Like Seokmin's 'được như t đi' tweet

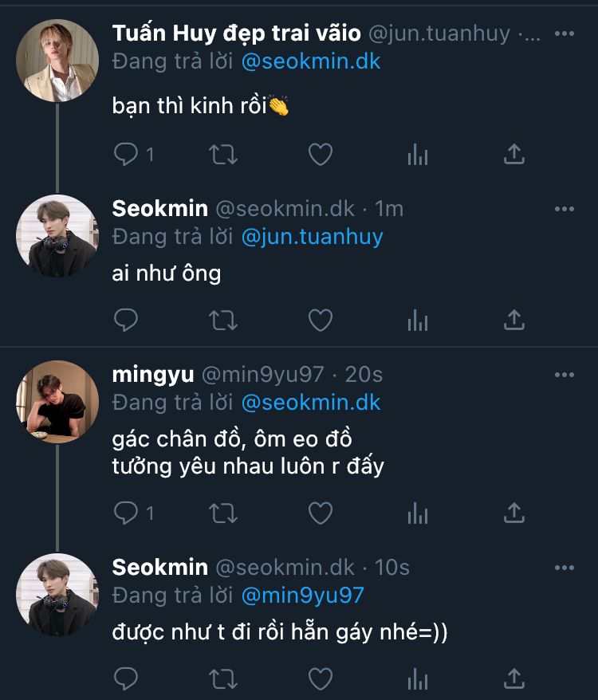[320, 679]
